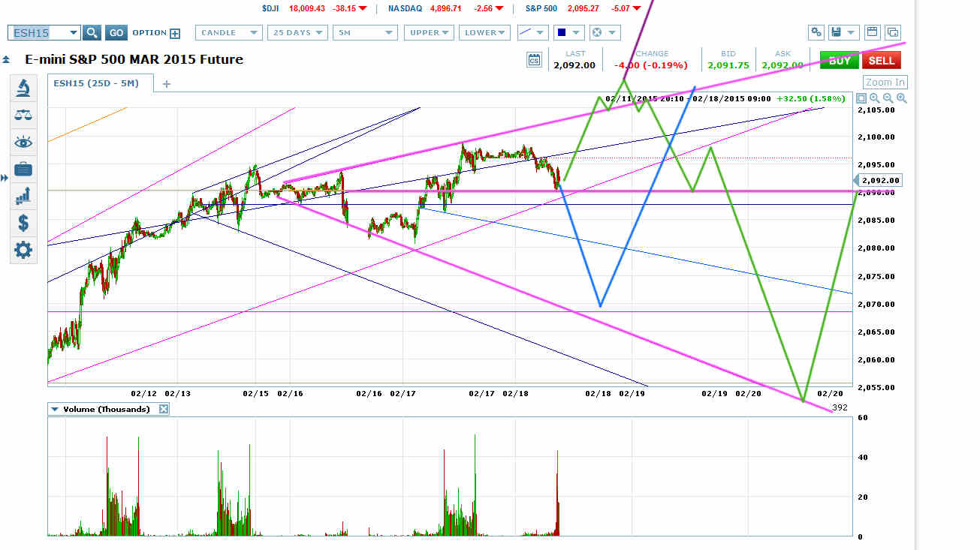980x550 pixels.
Task: Open the balance scales compare tool
Action: click(23, 116)
